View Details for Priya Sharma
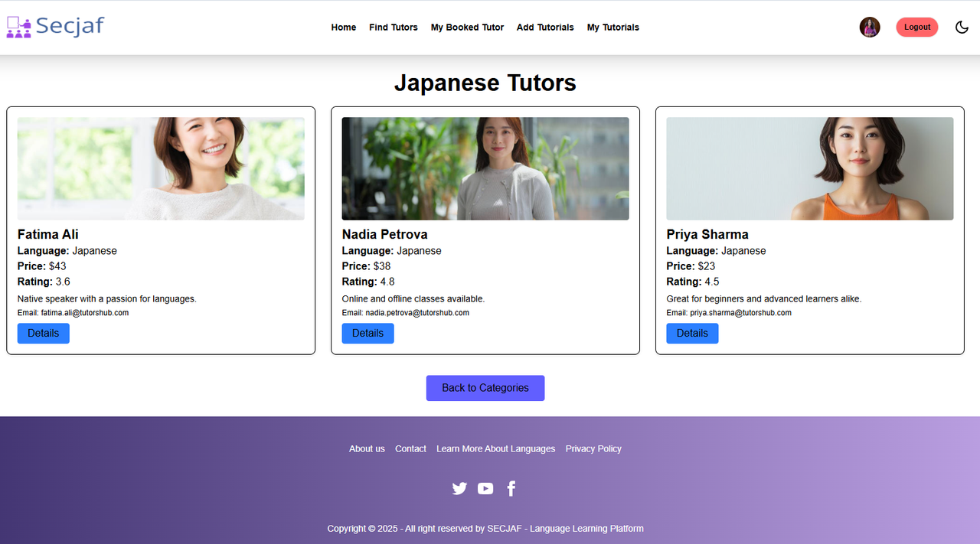 (693, 334)
